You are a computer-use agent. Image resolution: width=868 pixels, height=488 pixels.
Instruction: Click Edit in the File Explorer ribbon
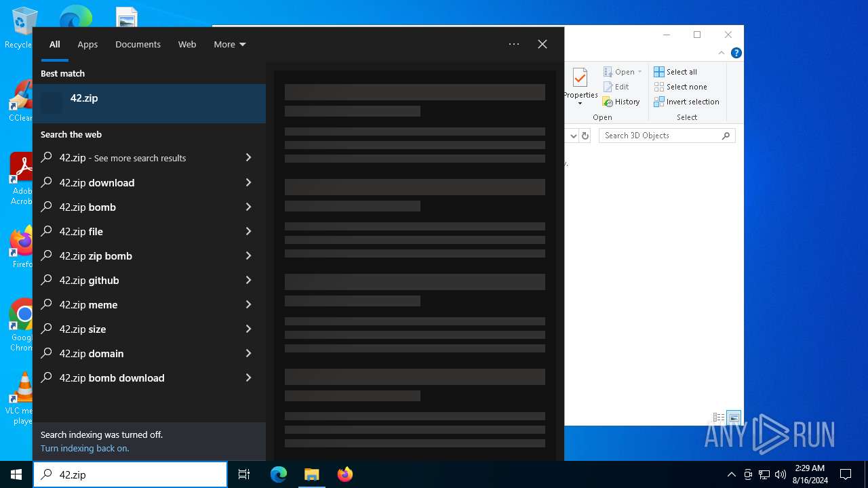pyautogui.click(x=616, y=87)
